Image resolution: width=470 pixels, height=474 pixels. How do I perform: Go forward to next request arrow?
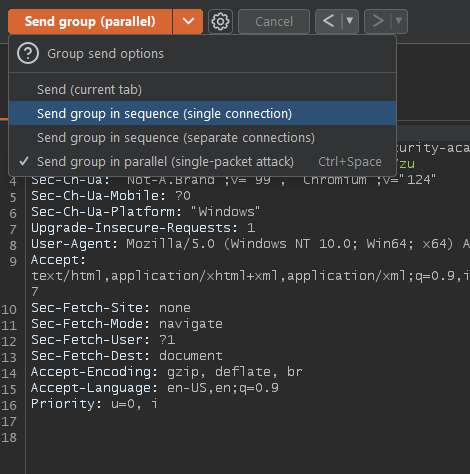[378, 22]
